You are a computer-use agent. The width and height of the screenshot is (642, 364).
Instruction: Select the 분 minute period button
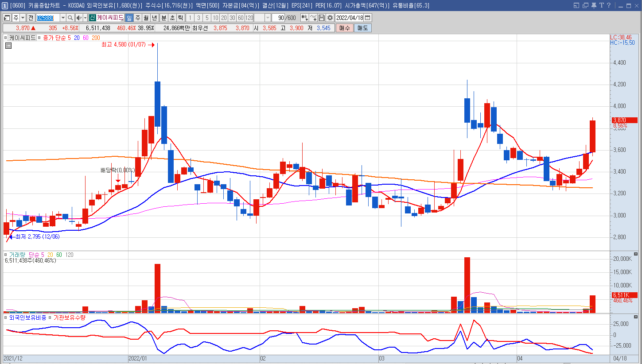[163, 18]
